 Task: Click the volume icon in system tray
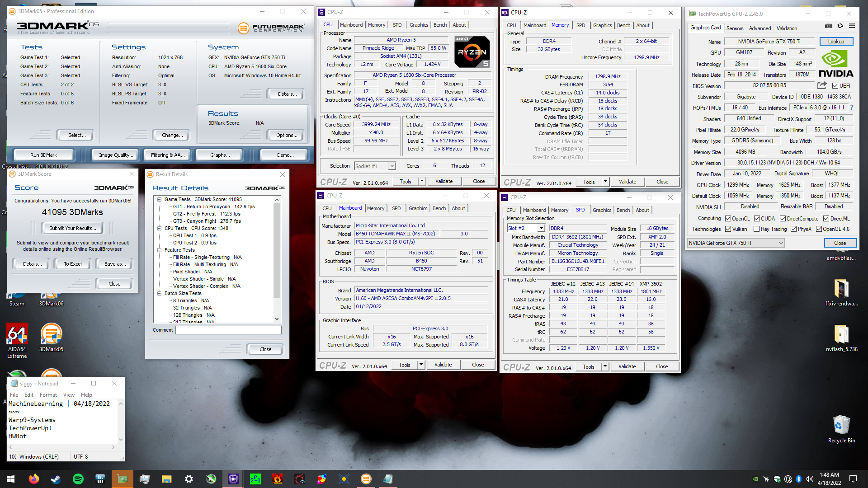tap(809, 479)
